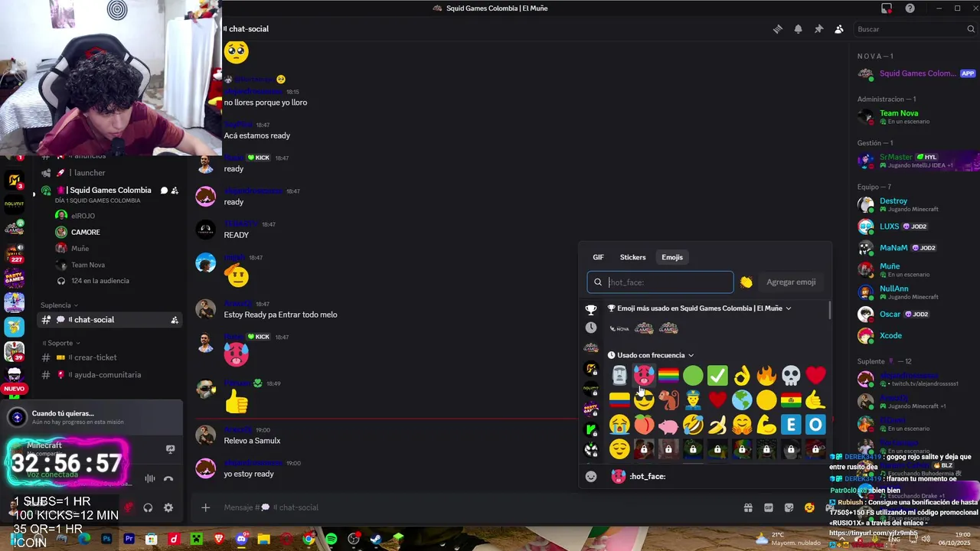This screenshot has width=980, height=551.
Task: Open the skin tone clapping hands selector
Action: click(x=746, y=282)
